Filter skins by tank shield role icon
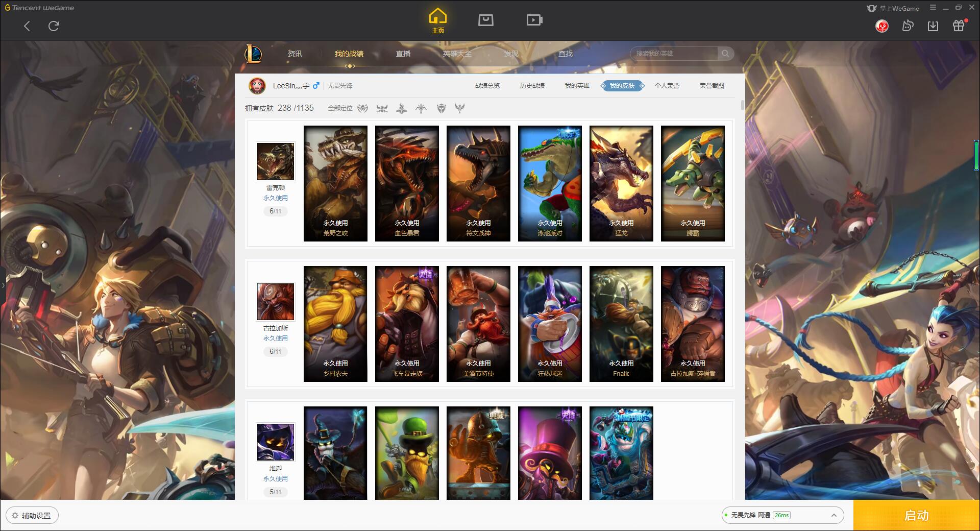980x531 pixels. (x=441, y=108)
